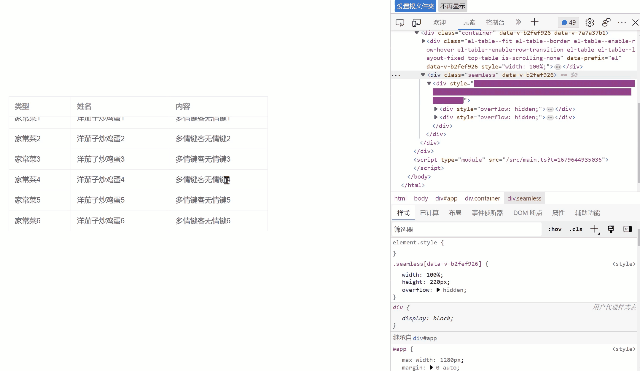Switch to the Welcome tab in DevTools
Image resolution: width=640 pixels, height=371 pixels.
point(440,22)
